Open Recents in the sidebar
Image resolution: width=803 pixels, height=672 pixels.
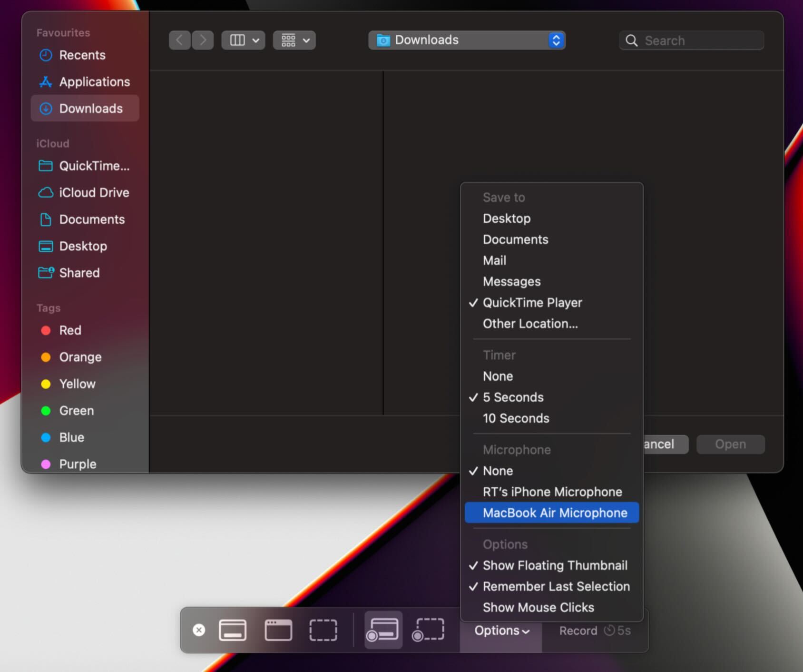85,55
